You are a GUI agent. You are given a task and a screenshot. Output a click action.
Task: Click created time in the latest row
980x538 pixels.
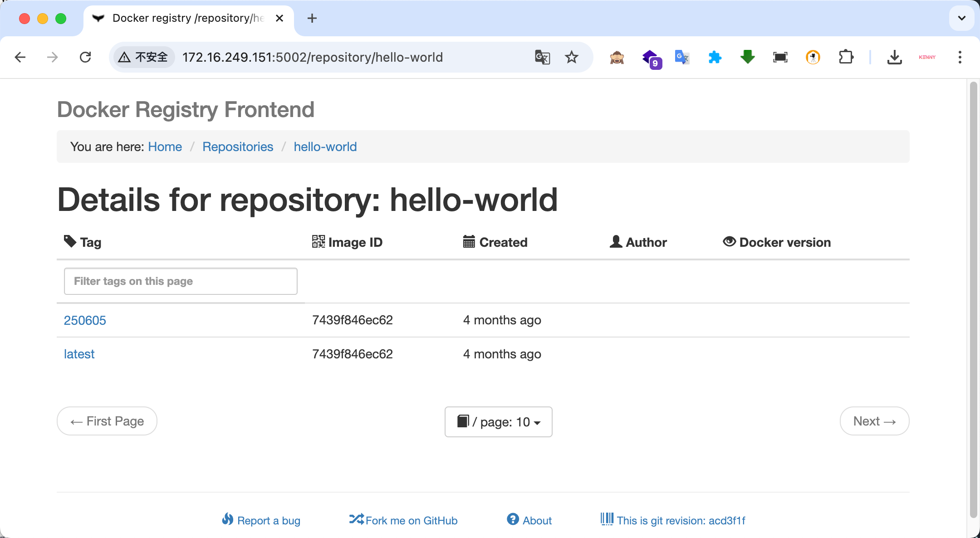(502, 354)
